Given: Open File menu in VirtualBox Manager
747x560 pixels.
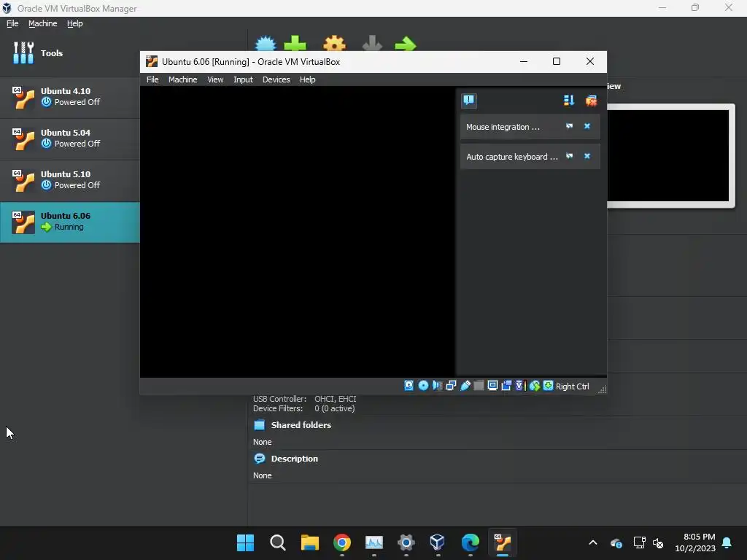Looking at the screenshot, I should point(12,23).
